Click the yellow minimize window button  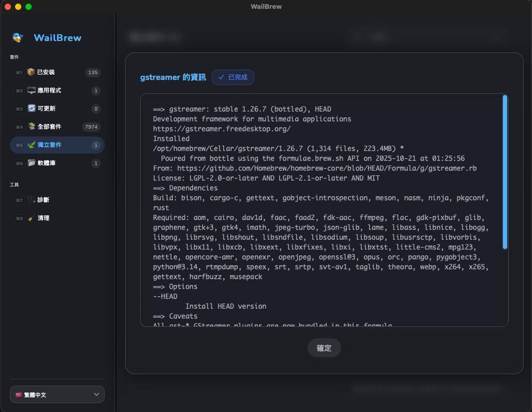click(18, 7)
